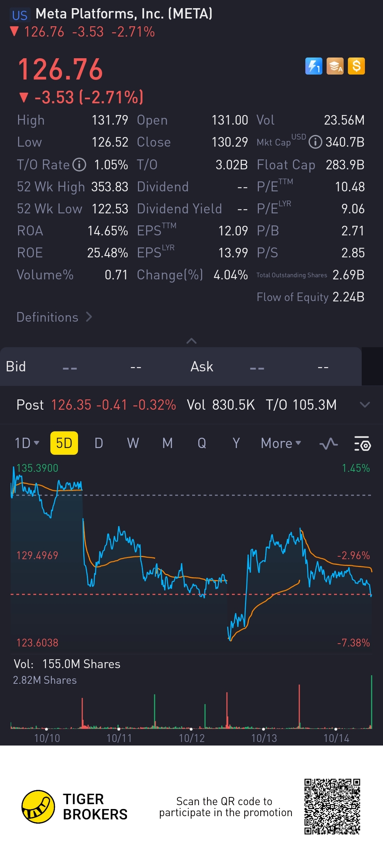383x868 pixels.
Task: Tap the Bid and Ask quote bar
Action: coord(180,367)
